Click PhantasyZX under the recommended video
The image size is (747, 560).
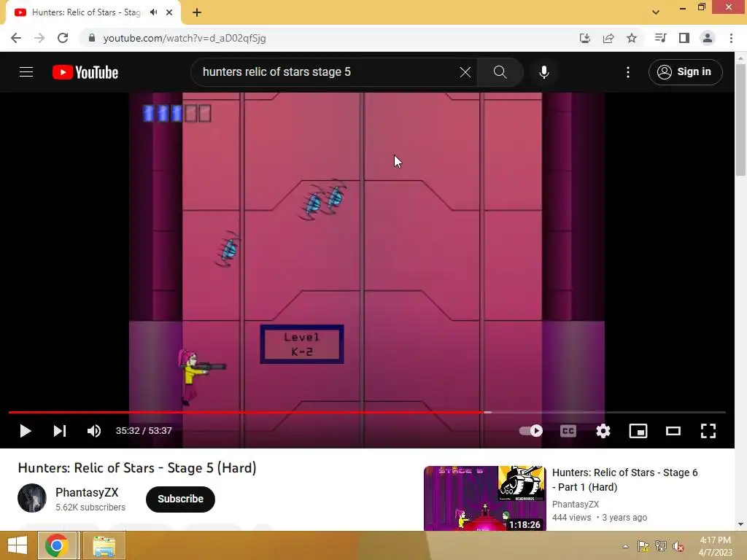576,505
